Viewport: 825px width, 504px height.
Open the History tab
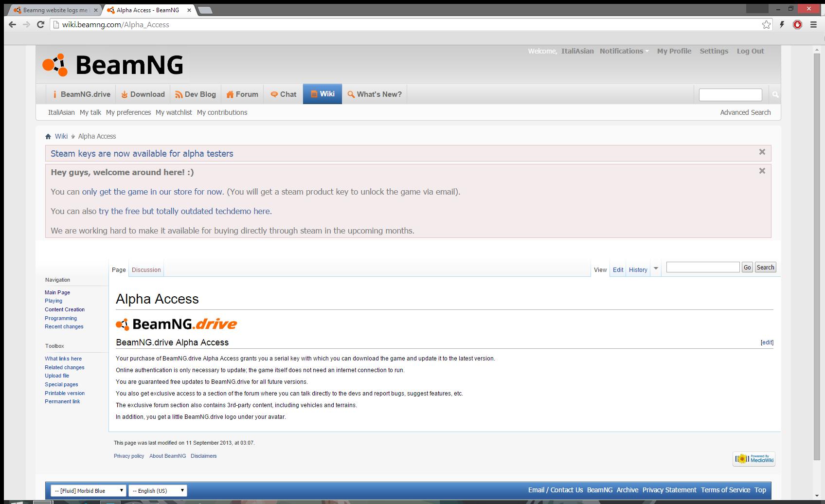[x=638, y=270]
